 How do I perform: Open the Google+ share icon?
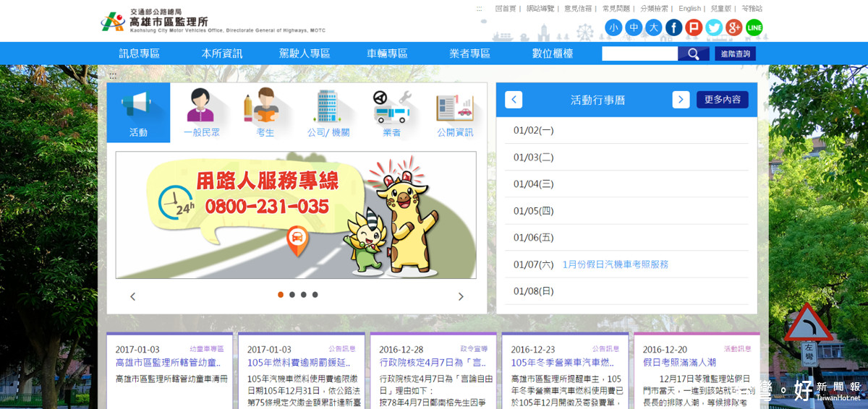734,27
